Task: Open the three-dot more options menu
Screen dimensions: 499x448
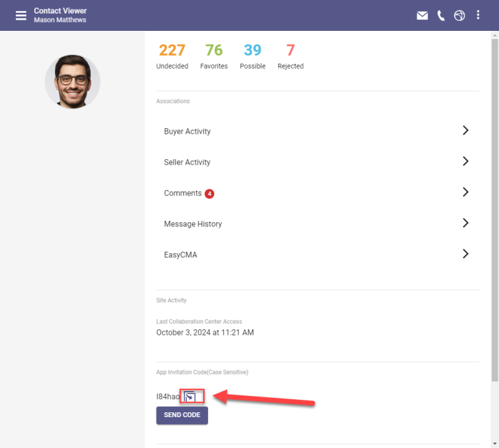Action: 478,15
